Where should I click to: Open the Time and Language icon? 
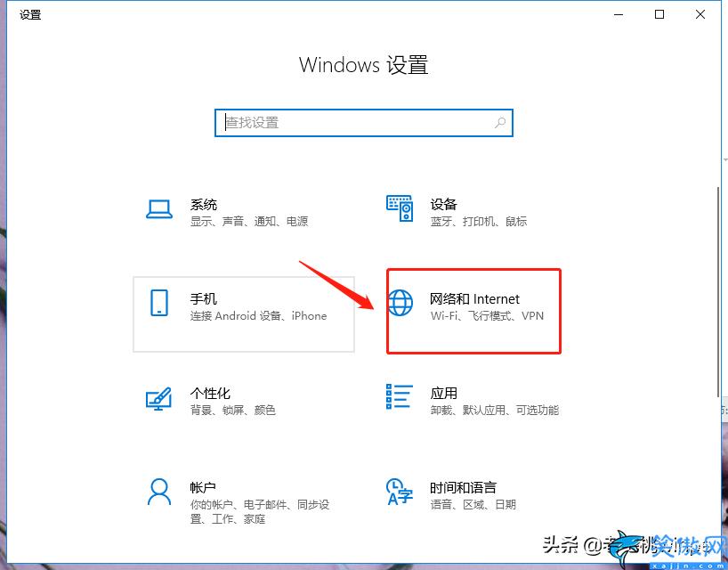coord(400,492)
